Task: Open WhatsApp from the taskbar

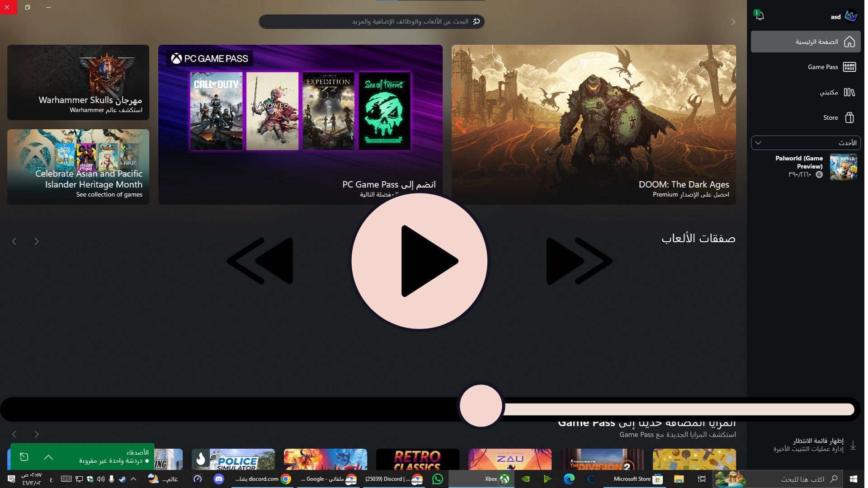Action: click(438, 479)
